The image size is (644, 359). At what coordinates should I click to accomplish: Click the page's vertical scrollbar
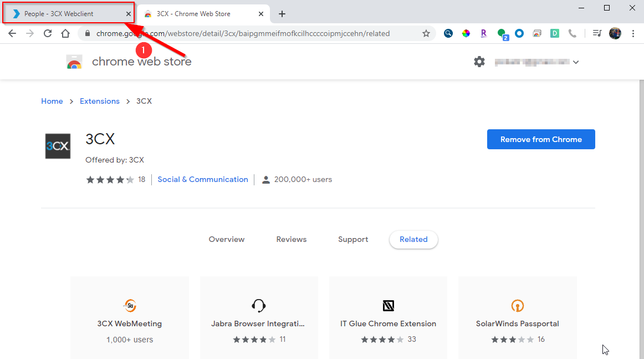click(x=642, y=219)
